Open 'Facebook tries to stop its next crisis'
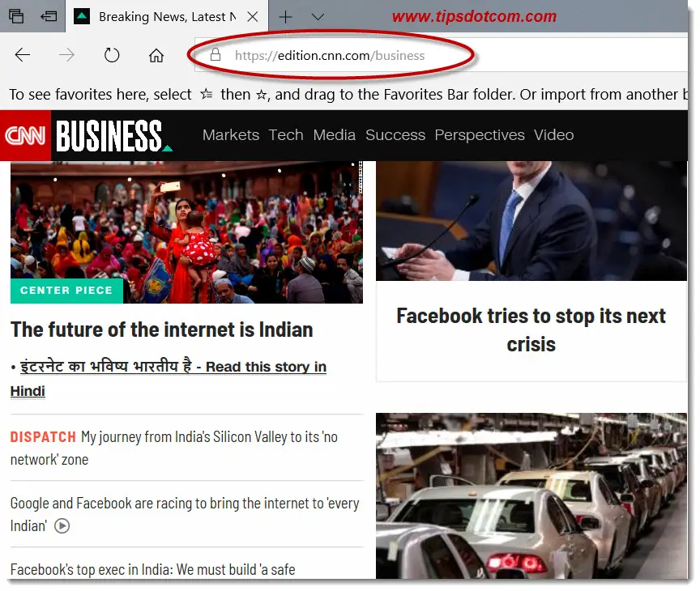 point(531,330)
